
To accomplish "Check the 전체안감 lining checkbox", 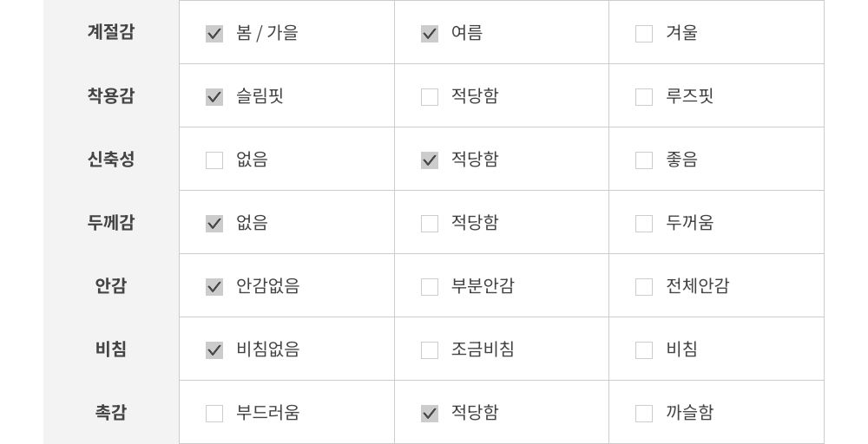I will (644, 287).
